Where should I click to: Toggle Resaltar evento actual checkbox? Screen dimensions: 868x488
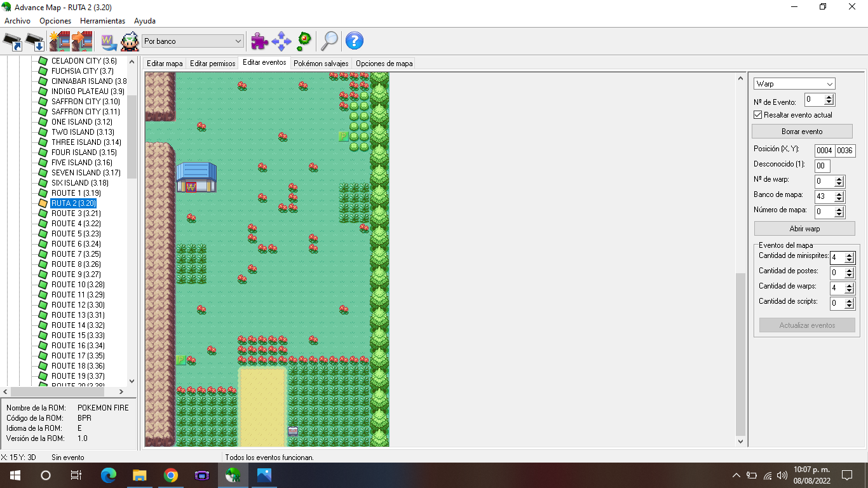pos(757,115)
